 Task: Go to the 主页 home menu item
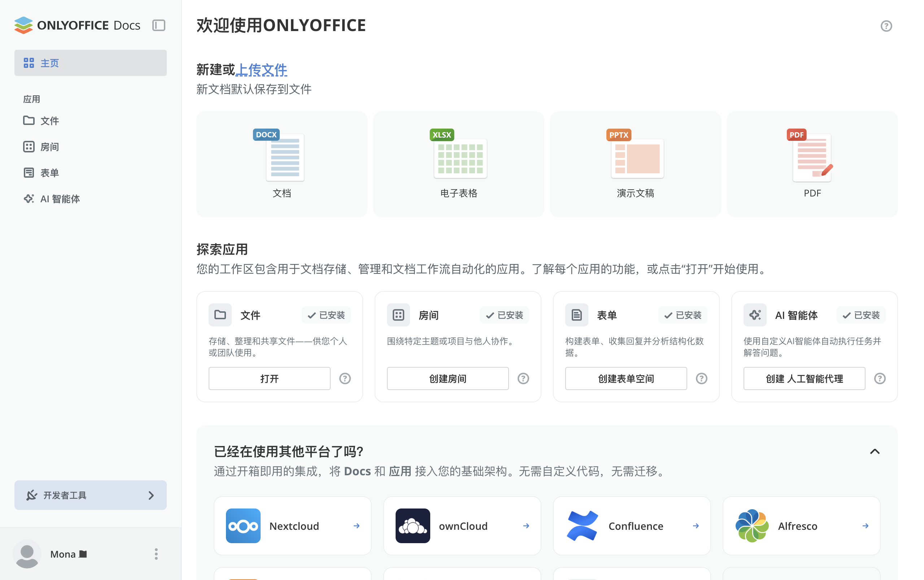tap(91, 63)
